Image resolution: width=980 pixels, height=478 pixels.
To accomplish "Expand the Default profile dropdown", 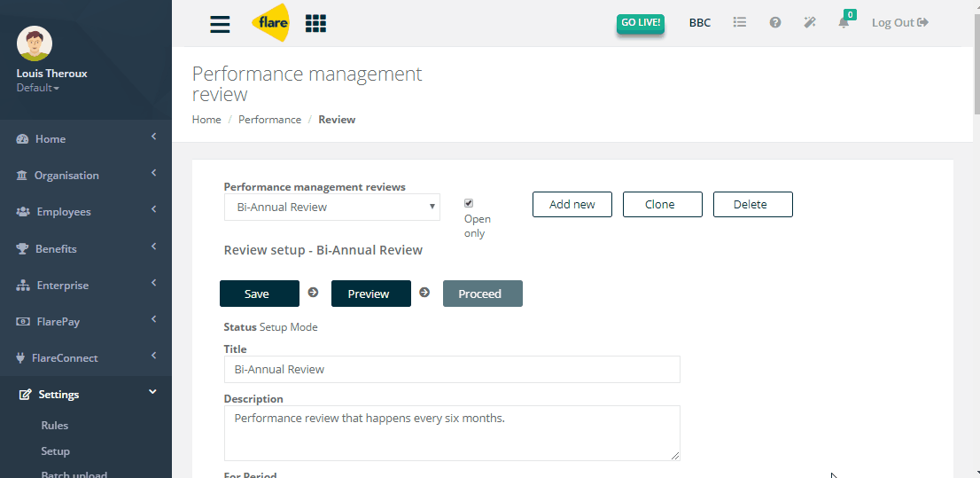I will point(37,88).
